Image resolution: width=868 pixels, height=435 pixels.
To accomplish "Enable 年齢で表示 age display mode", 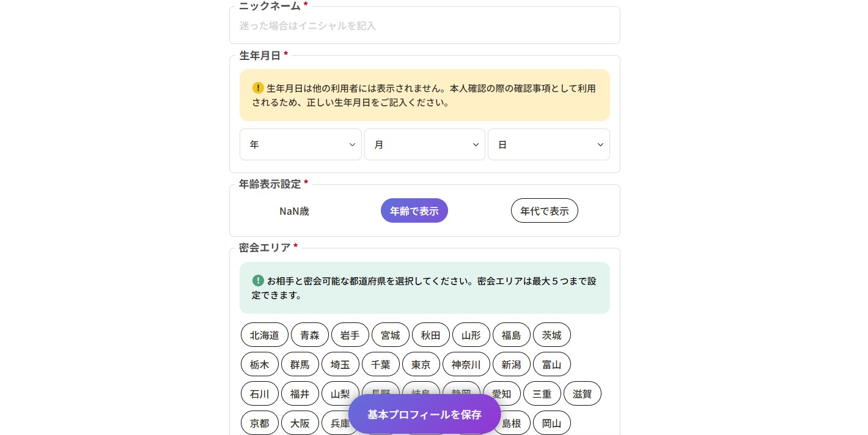I will pos(414,210).
